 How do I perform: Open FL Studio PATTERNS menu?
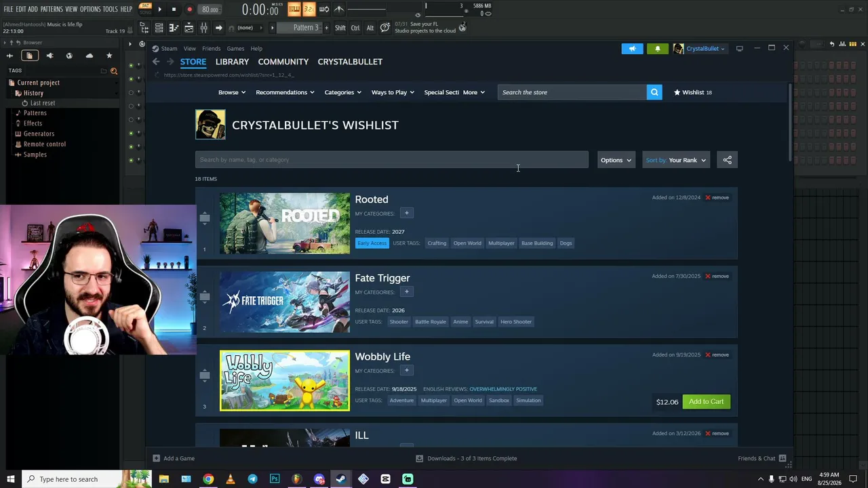[x=52, y=9]
